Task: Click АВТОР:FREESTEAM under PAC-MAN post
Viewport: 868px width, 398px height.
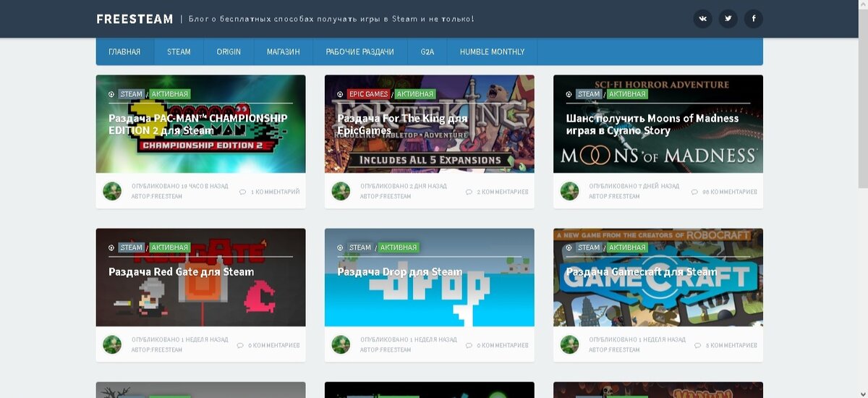Action: click(157, 196)
